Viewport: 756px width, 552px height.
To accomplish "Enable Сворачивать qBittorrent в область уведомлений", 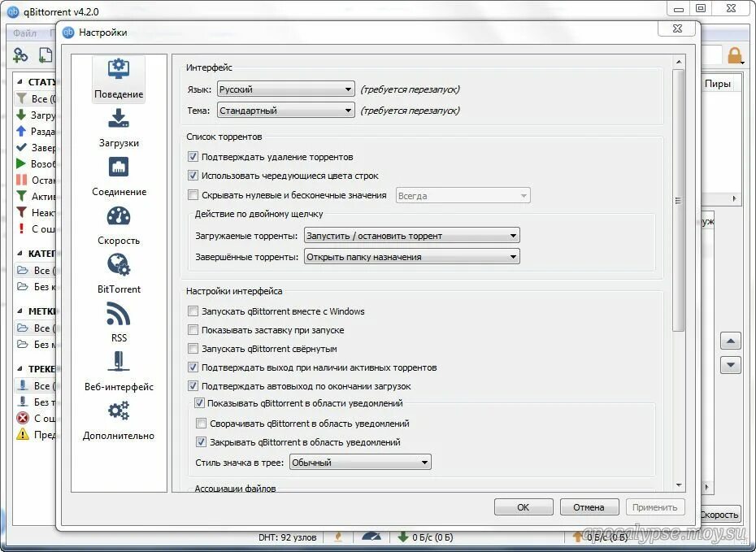I will [201, 424].
